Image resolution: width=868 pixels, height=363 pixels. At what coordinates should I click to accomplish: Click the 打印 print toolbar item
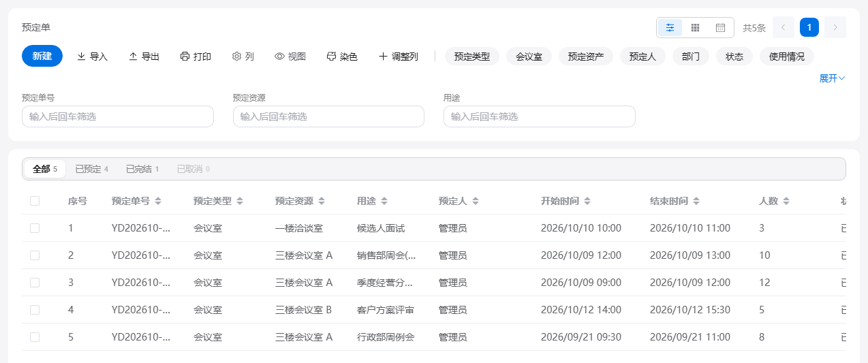(196, 57)
